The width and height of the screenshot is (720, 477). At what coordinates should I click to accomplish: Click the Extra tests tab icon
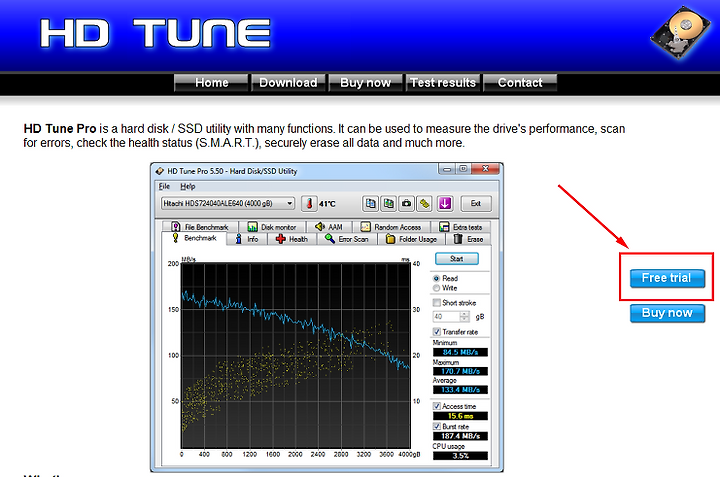[444, 227]
